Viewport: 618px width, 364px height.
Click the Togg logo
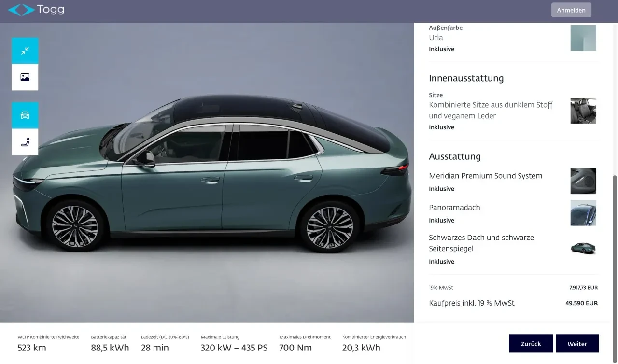pyautogui.click(x=36, y=10)
